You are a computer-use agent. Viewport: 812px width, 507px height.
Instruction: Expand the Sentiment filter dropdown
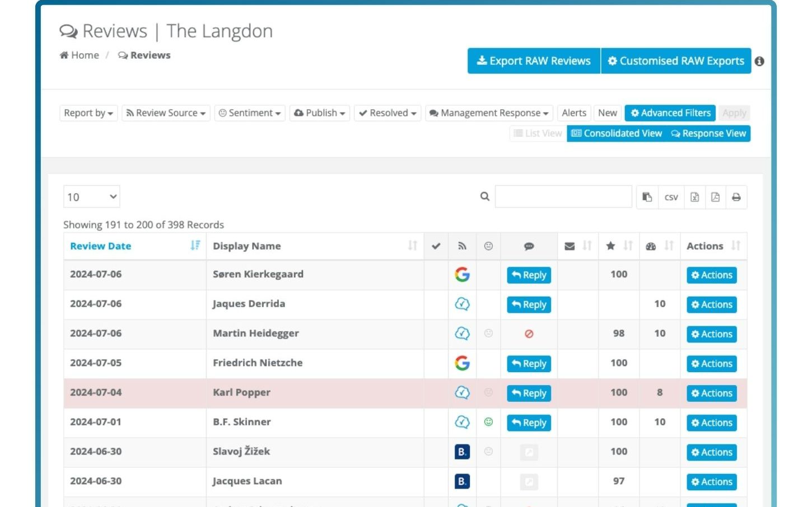click(250, 113)
